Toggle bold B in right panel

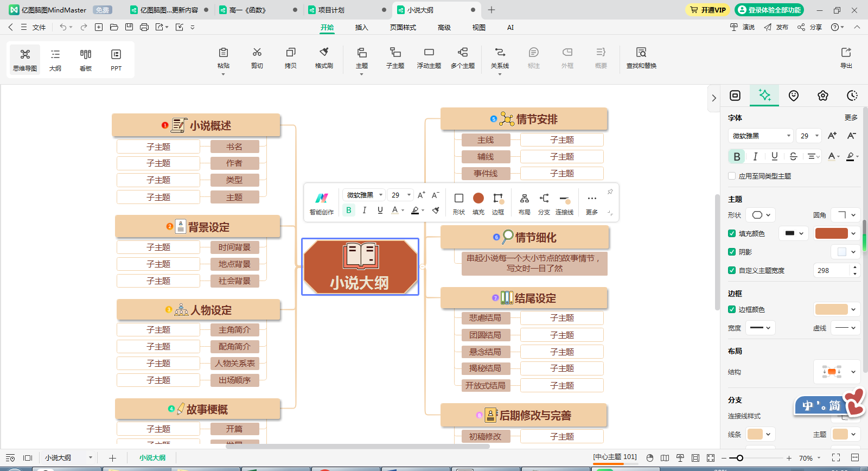coord(737,156)
